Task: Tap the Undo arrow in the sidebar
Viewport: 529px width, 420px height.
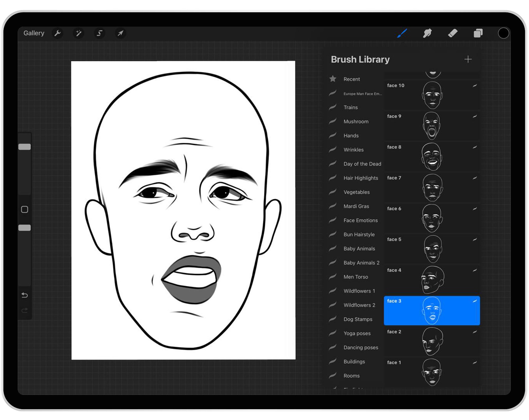Action: point(25,295)
